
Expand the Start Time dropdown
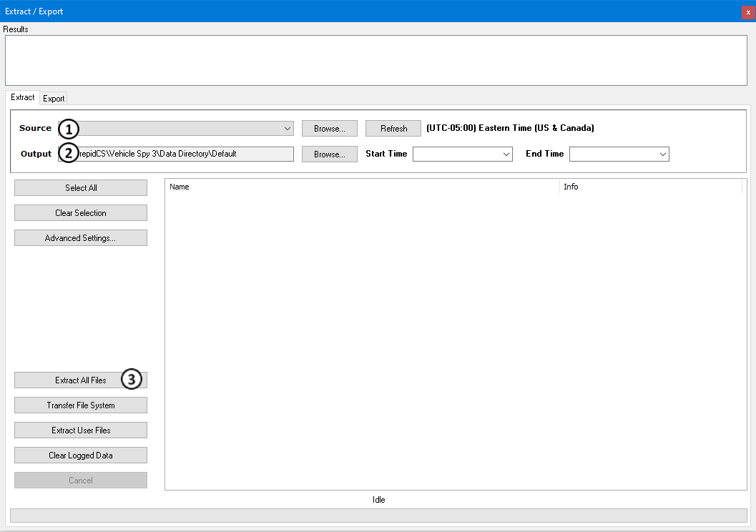click(506, 154)
